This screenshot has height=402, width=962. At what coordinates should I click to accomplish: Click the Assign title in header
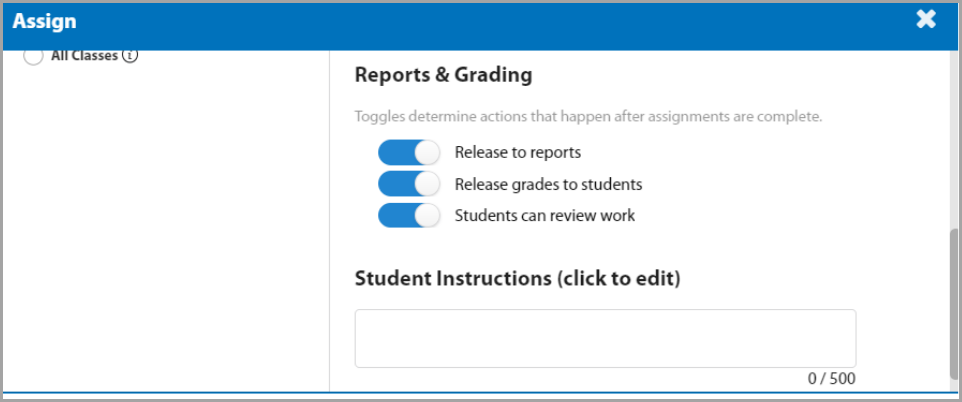click(x=44, y=21)
